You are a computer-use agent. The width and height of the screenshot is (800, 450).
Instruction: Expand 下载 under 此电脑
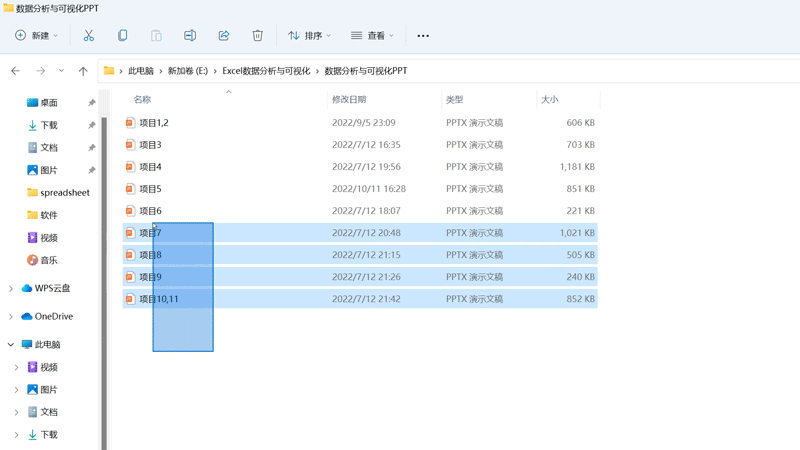coord(16,435)
